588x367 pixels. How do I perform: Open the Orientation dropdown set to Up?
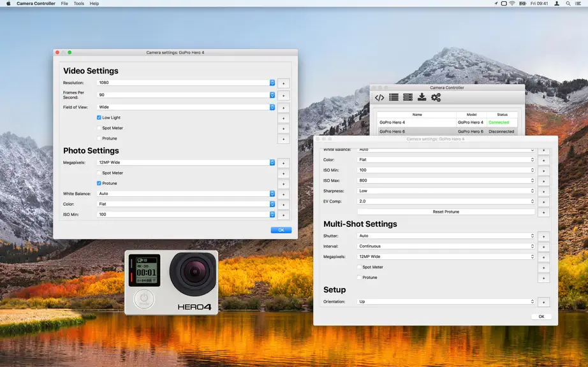pyautogui.click(x=446, y=301)
